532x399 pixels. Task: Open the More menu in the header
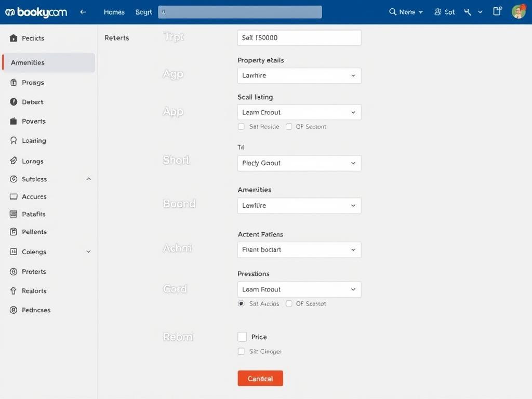[x=406, y=10]
